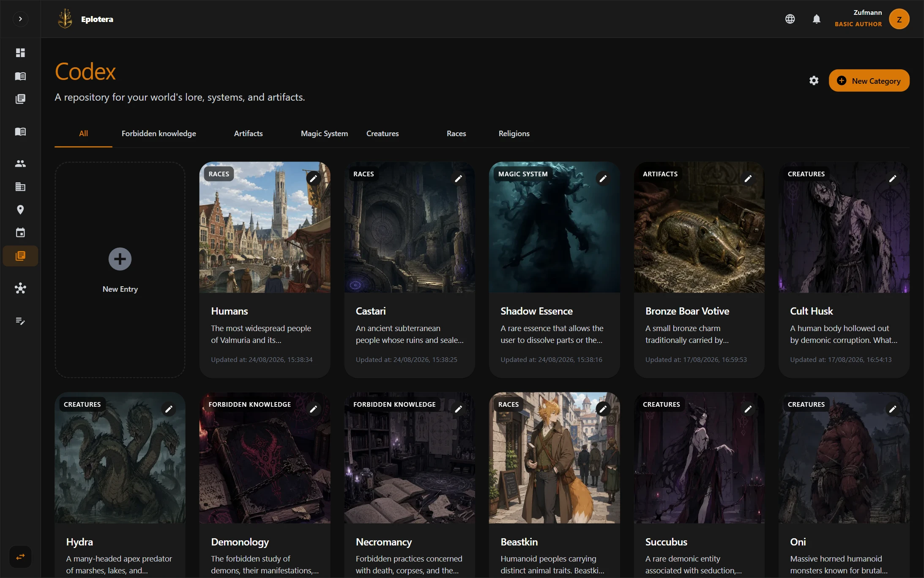Viewport: 924px width, 578px height.
Task: Open the Castari card image
Action: pyautogui.click(x=410, y=227)
